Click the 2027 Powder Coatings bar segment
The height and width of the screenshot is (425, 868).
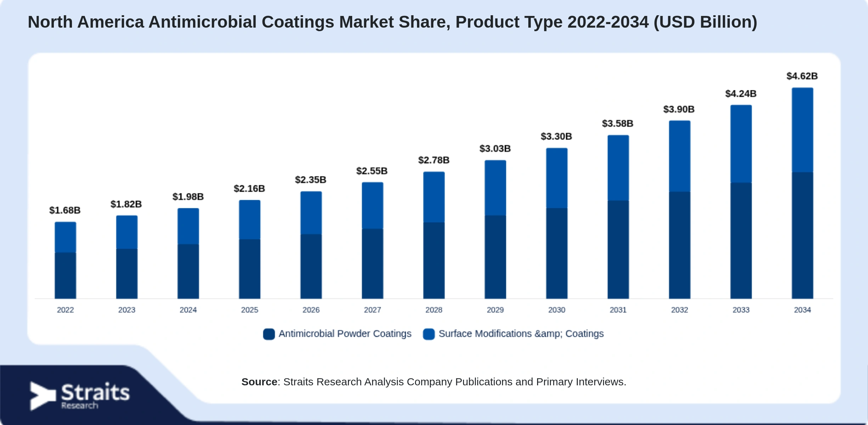point(373,264)
